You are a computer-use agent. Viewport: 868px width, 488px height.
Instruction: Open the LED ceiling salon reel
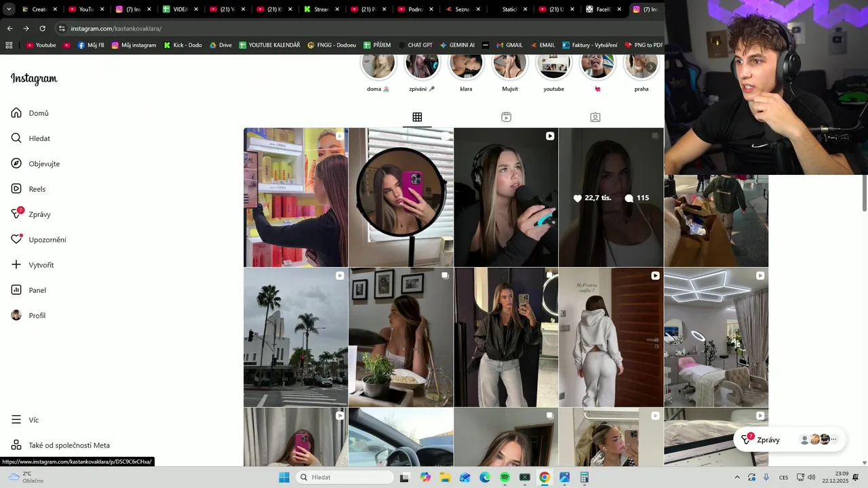[x=716, y=337]
